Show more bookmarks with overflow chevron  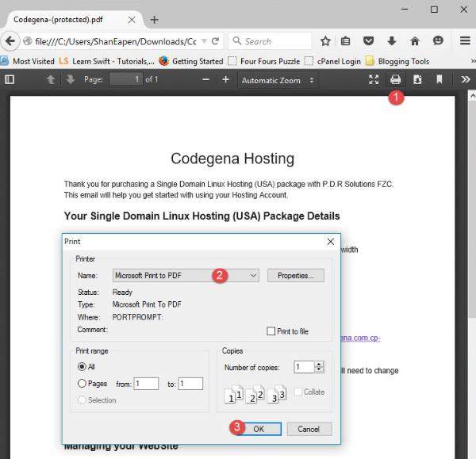(x=473, y=61)
